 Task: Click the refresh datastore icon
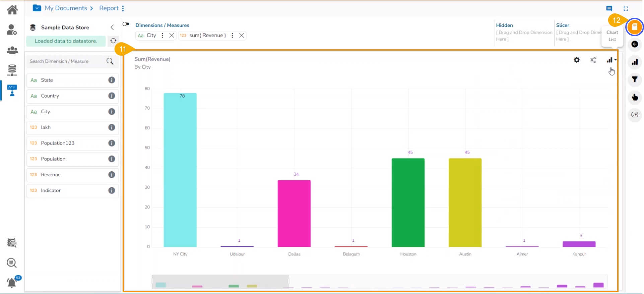coord(113,41)
